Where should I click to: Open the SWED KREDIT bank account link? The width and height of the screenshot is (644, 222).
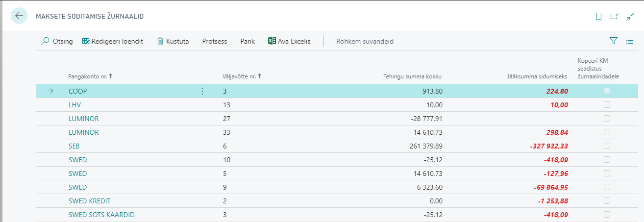90,201
